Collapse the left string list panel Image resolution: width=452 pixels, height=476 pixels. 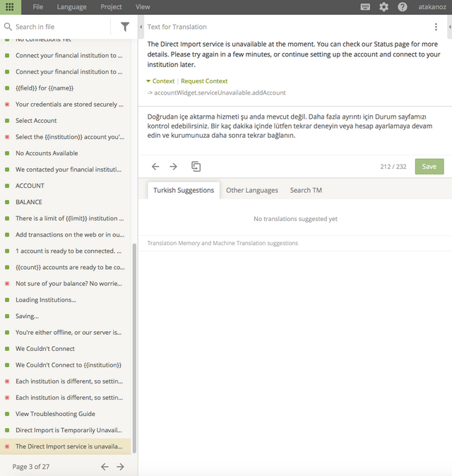tap(141, 27)
